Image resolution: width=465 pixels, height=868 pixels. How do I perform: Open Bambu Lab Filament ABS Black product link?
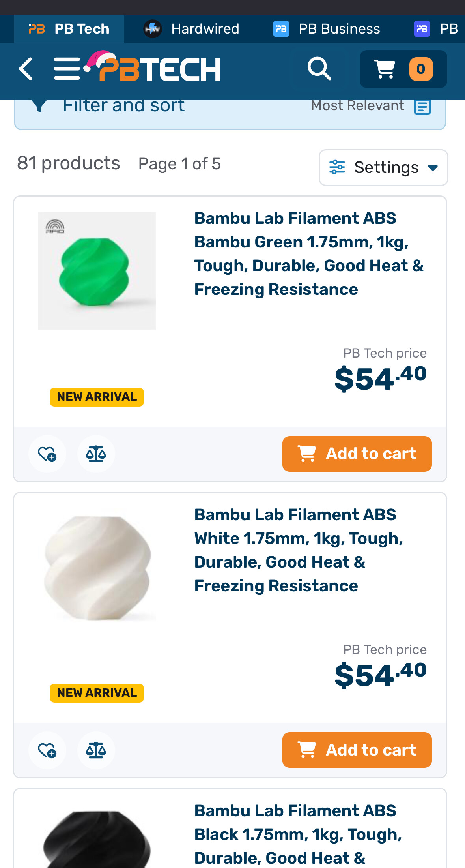click(x=299, y=834)
